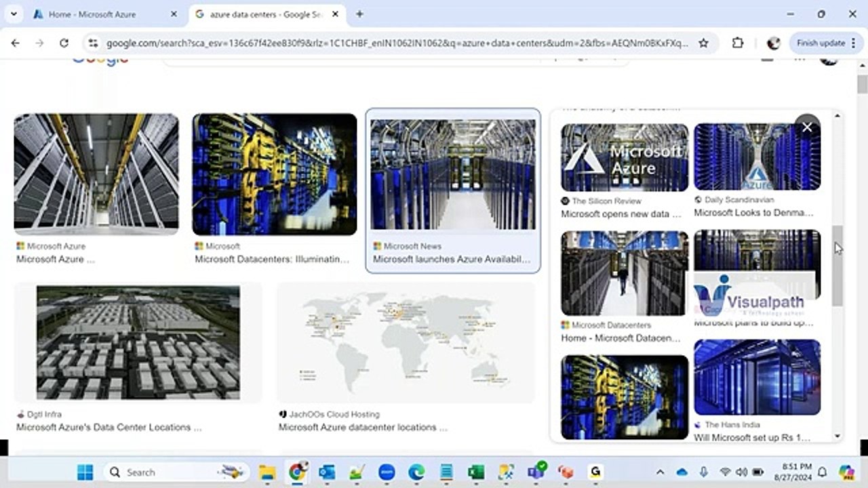This screenshot has height=488, width=868.
Task: Click the forward navigation arrow
Action: point(39,43)
